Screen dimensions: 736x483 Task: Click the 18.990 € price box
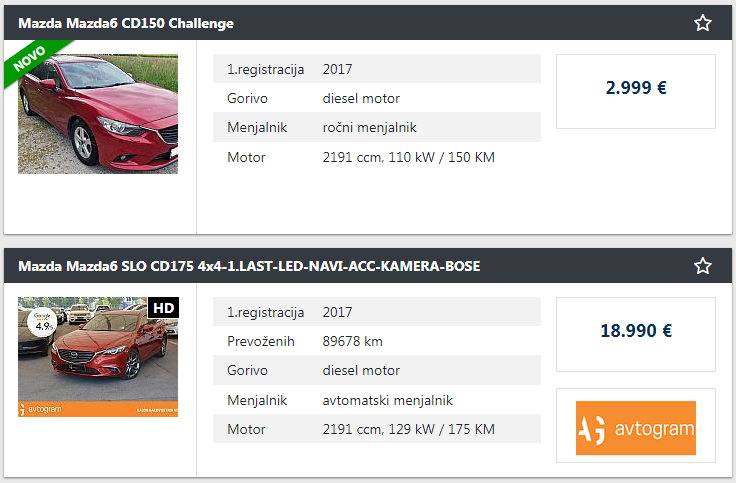click(636, 334)
